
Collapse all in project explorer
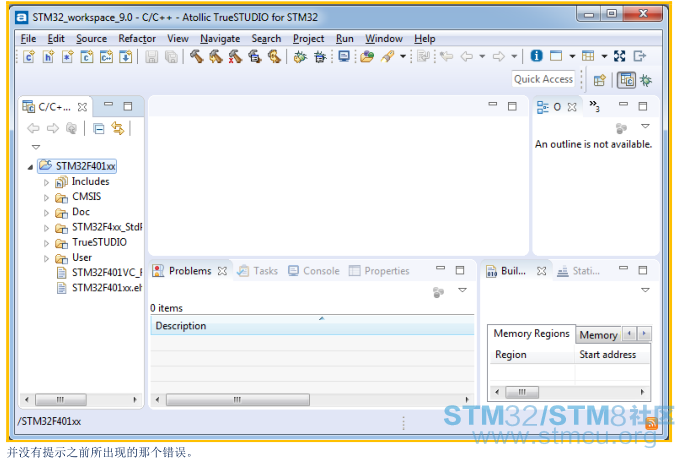tap(99, 129)
